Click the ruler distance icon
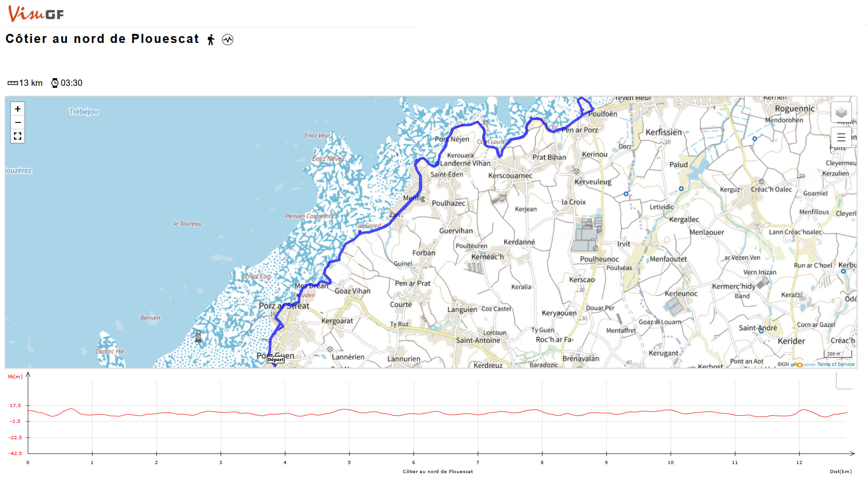Viewport: 868px width, 488px height. point(13,83)
